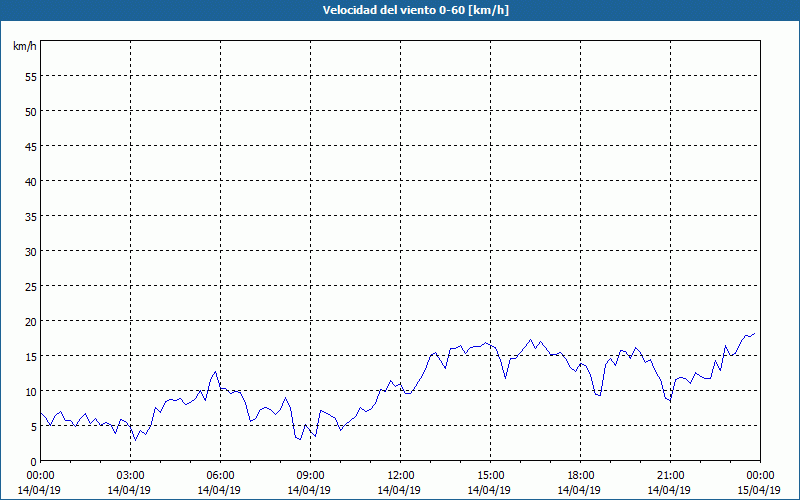Click the chart title "Velocidad del viento 0-60 [km/h]"
This screenshot has width=800, height=500.
click(x=415, y=10)
